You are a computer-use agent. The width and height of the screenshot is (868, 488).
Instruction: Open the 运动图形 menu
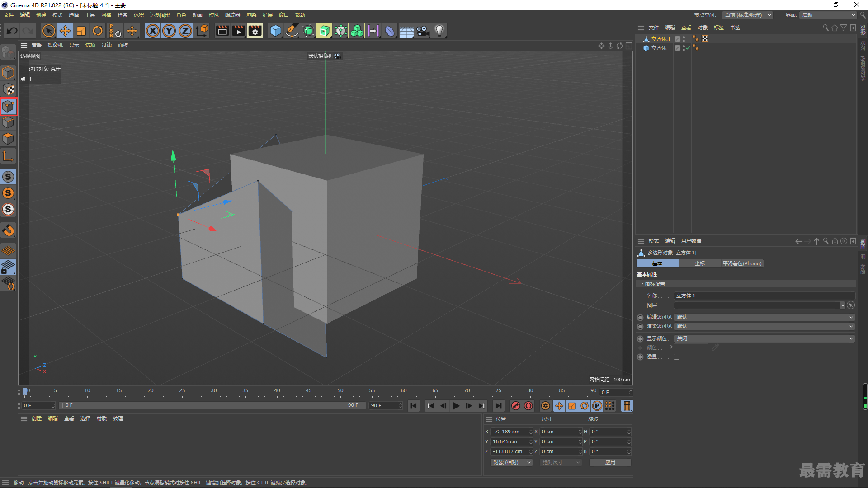(x=160, y=15)
